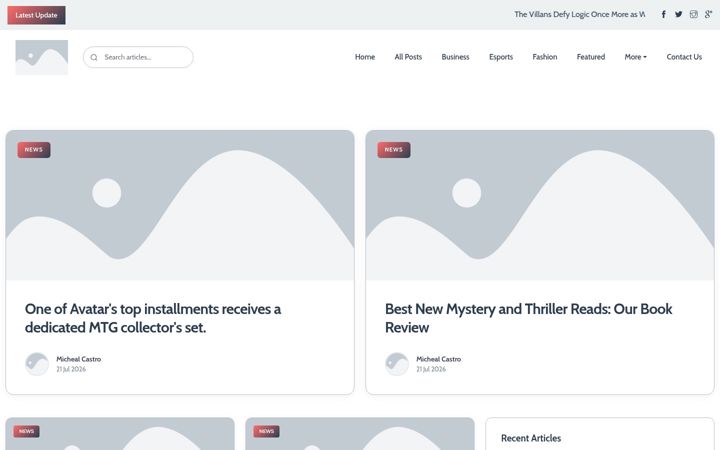Open Micheal Castro on Avatar article

pos(79,359)
